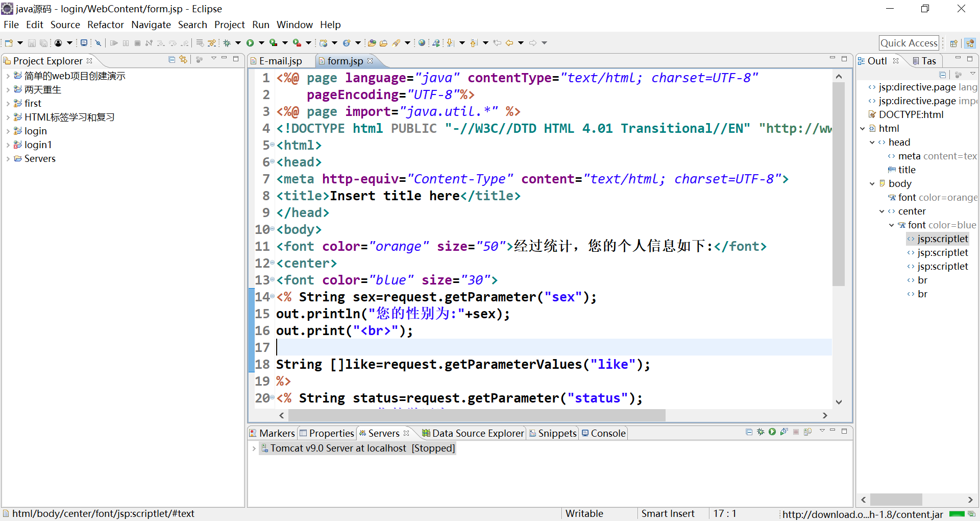Viewport: 980px width, 521px height.
Task: Open the Window menu
Action: pos(295,25)
